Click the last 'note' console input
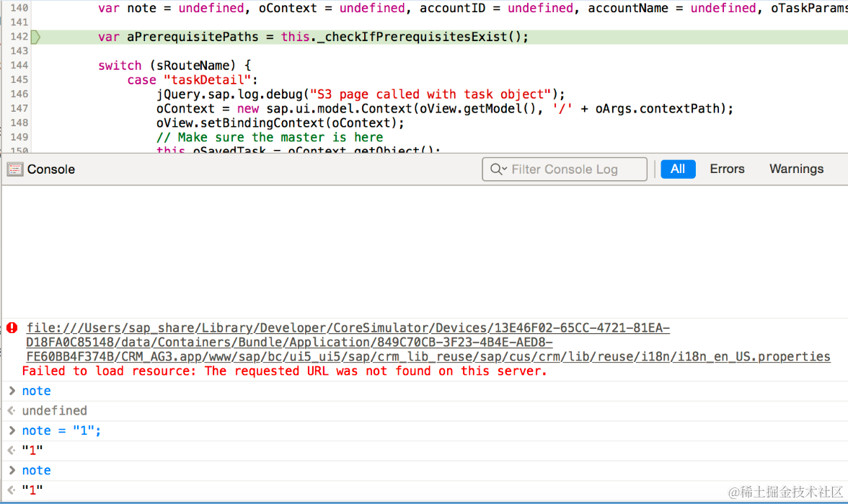The image size is (848, 504). tap(36, 470)
